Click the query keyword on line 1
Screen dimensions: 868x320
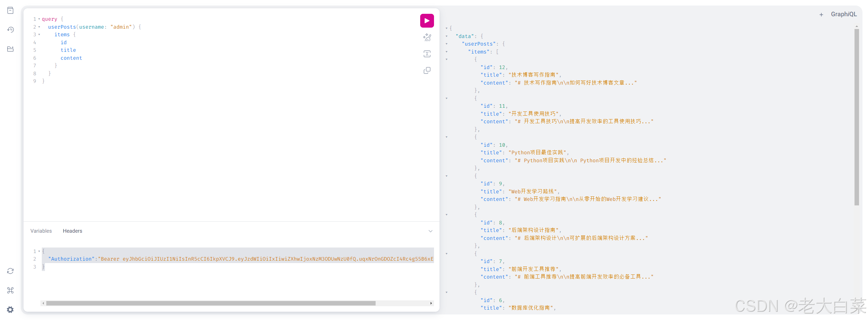pyautogui.click(x=49, y=19)
